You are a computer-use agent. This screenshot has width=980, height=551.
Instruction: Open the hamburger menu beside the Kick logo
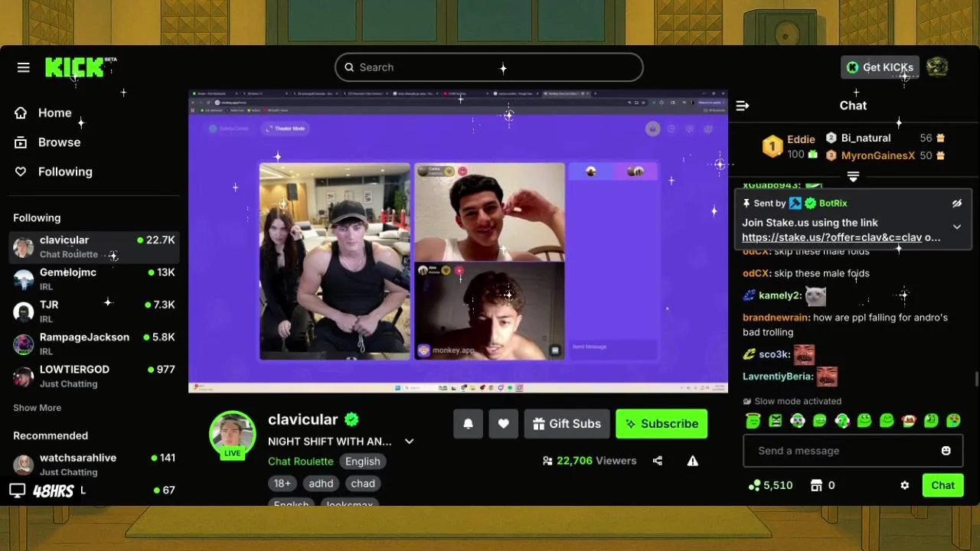[24, 67]
